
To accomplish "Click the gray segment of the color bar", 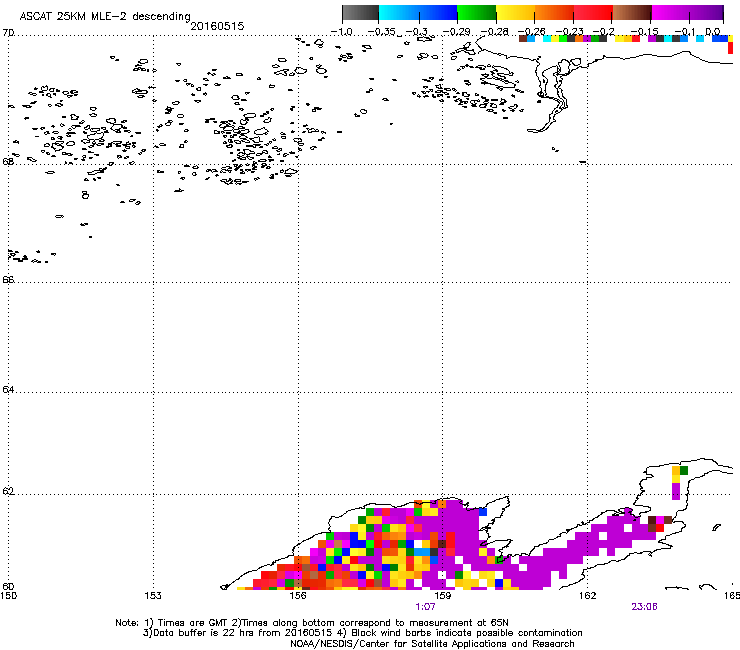I will pos(361,13).
